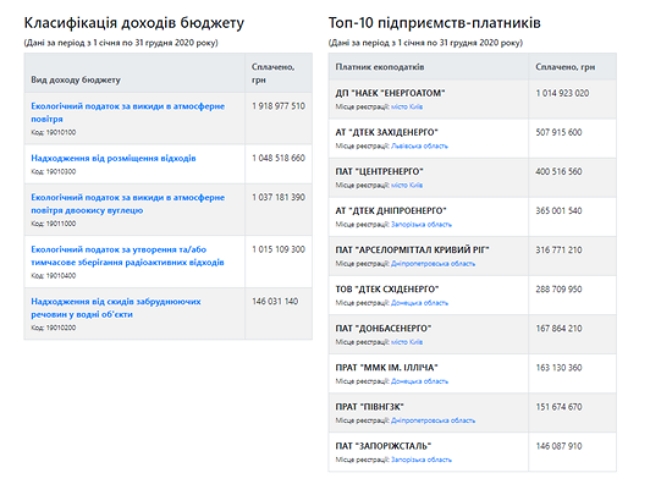
Task: Select the amount 163 130 360
Action: [559, 368]
